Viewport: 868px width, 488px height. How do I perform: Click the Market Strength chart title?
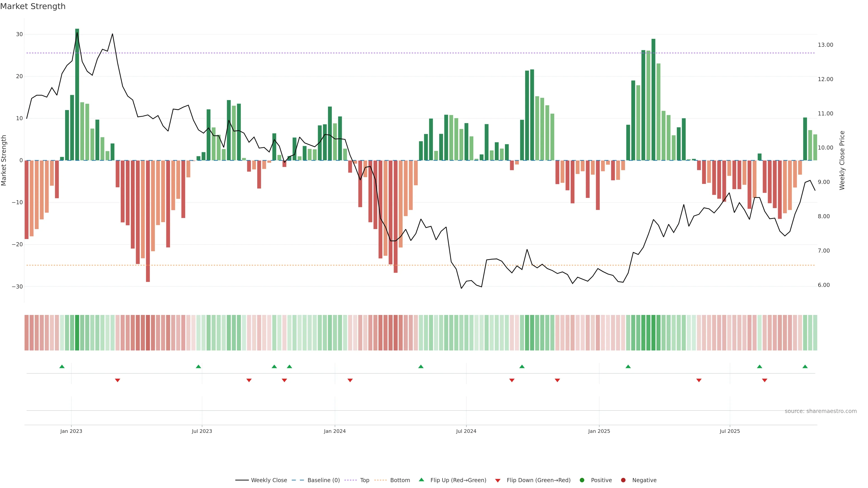tap(33, 6)
